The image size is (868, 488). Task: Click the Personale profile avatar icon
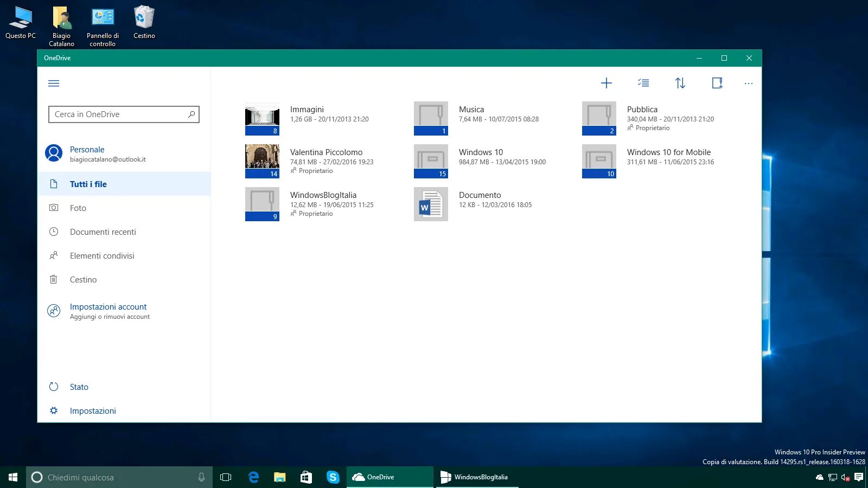pyautogui.click(x=54, y=153)
